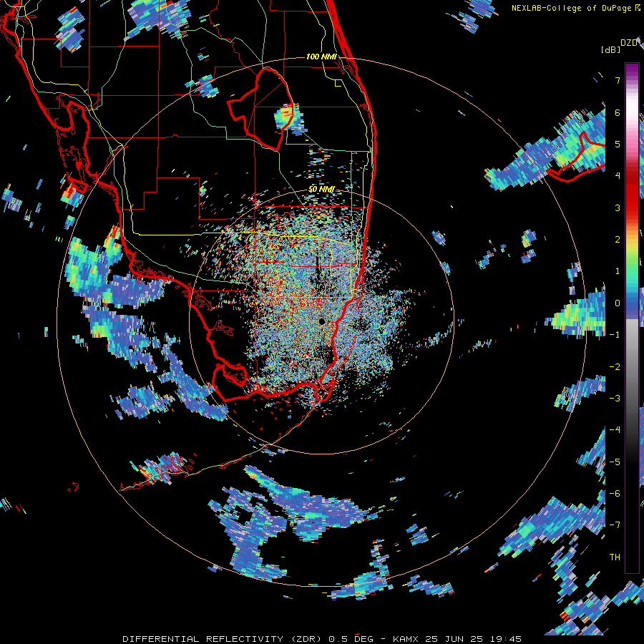The height and width of the screenshot is (644, 644).
Task: Click the 7 value on the color scale
Action: pyautogui.click(x=618, y=80)
